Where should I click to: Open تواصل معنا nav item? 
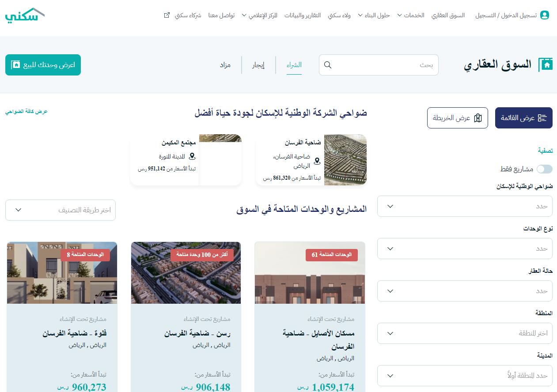(222, 15)
